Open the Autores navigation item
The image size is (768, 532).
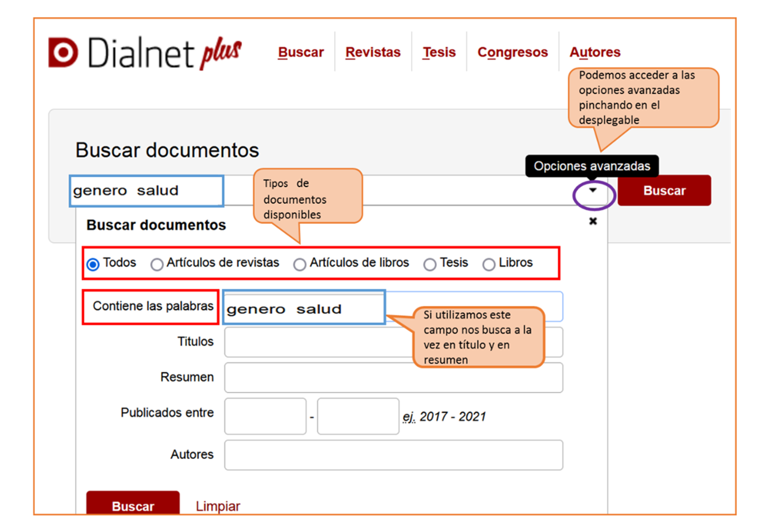594,52
